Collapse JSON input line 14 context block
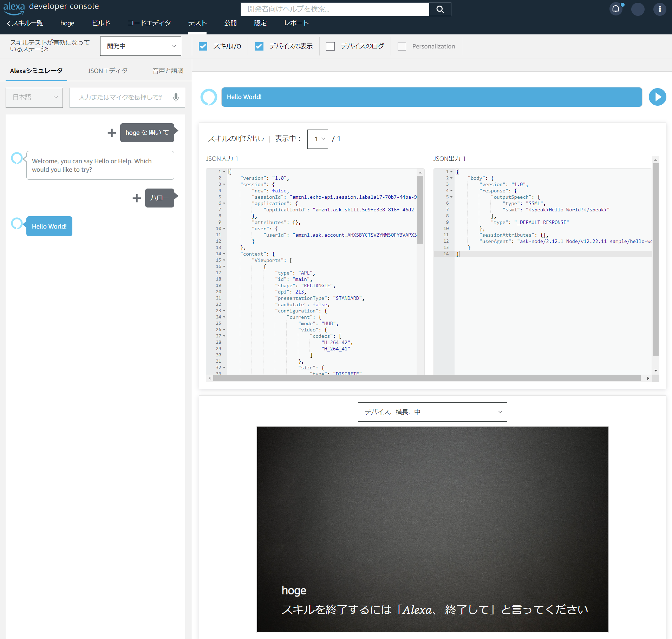Viewport: 672px width, 639px height. click(x=224, y=254)
